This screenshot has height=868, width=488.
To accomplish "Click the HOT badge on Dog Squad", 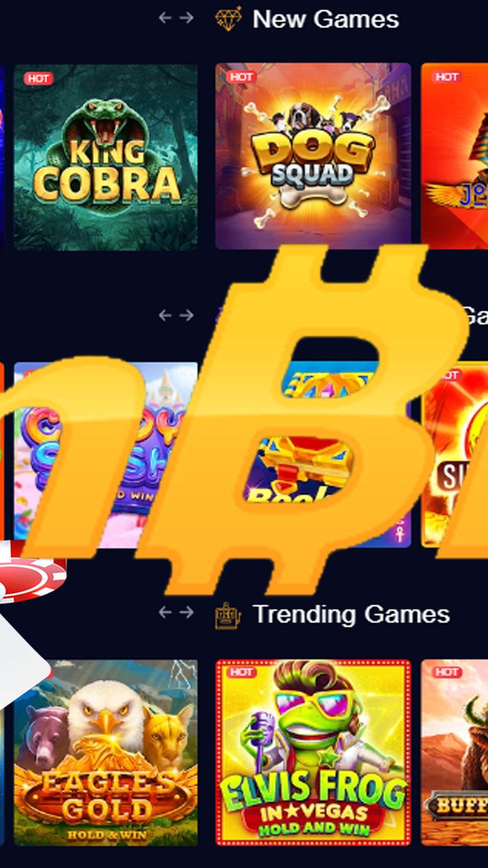I will [x=241, y=77].
